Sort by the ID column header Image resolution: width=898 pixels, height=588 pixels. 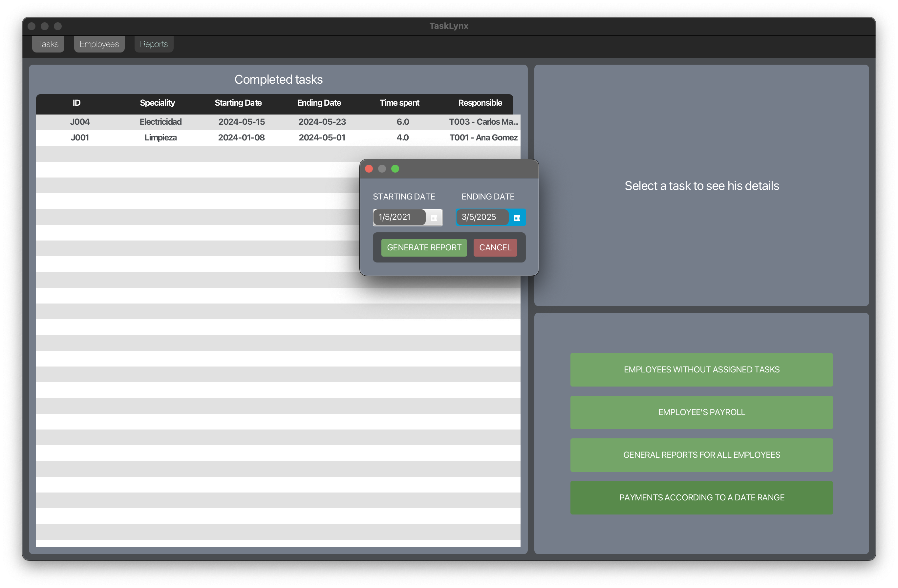(76, 103)
